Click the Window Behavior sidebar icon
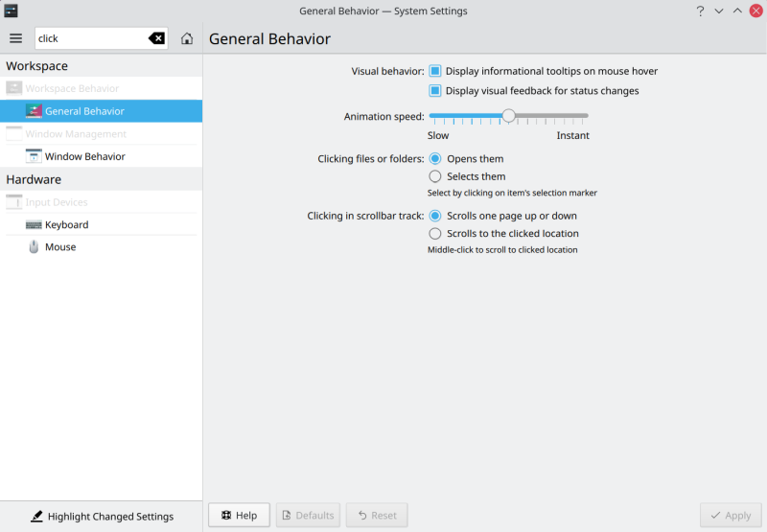 pyautogui.click(x=34, y=156)
